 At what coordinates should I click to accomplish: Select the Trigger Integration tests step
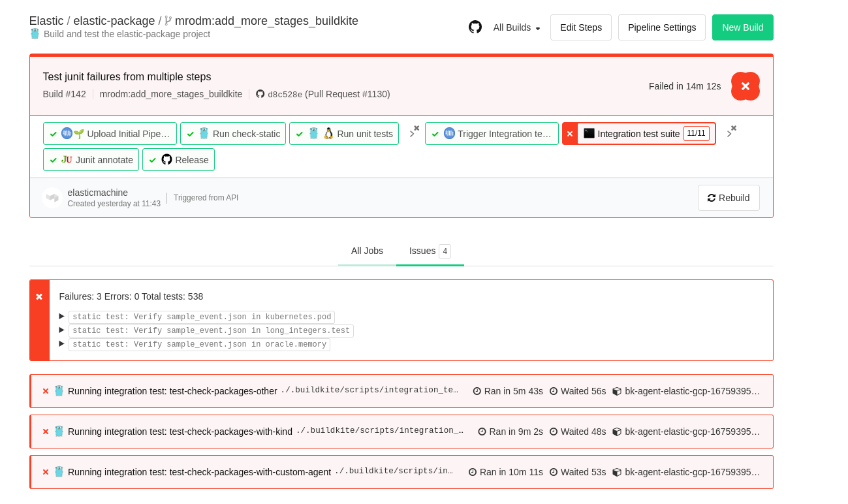(492, 134)
